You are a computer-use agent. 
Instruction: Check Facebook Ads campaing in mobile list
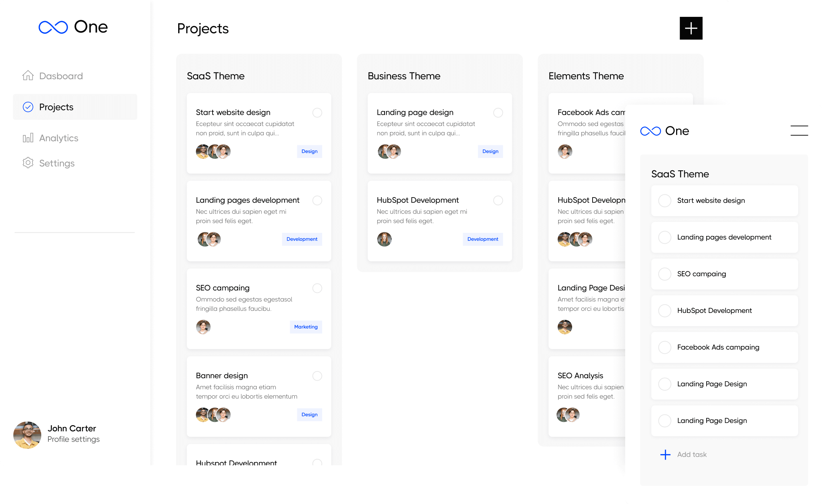coord(665,347)
